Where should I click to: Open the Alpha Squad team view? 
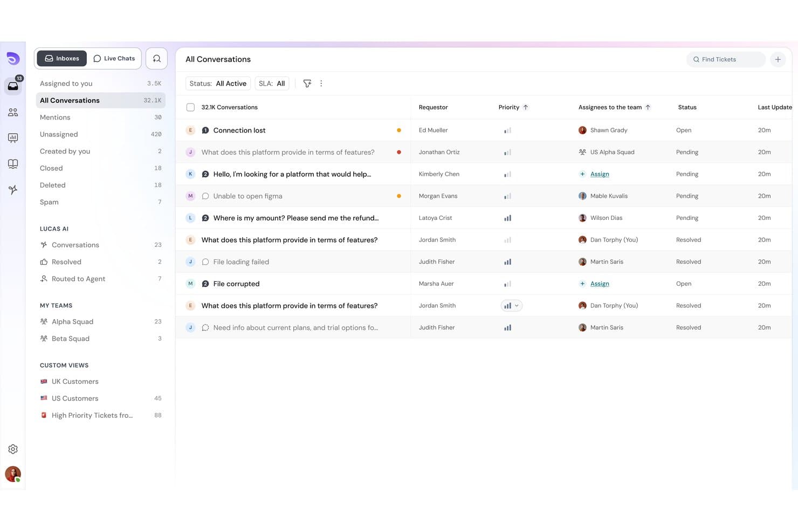[x=100, y=322]
